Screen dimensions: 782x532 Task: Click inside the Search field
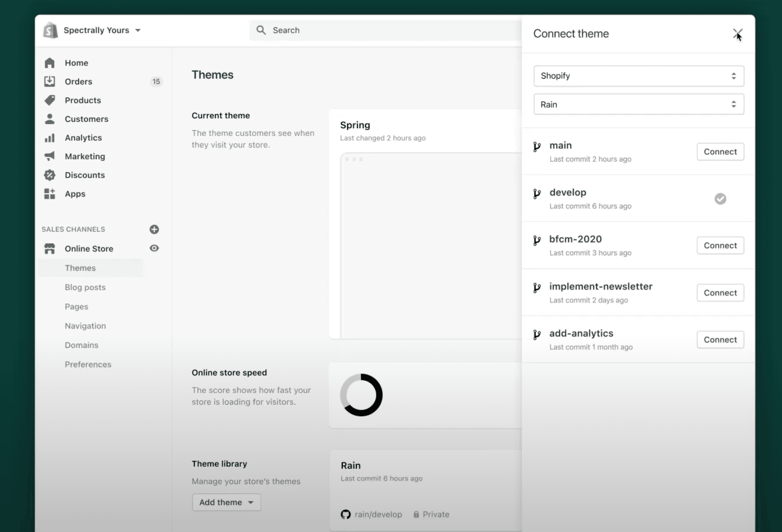click(x=370, y=30)
